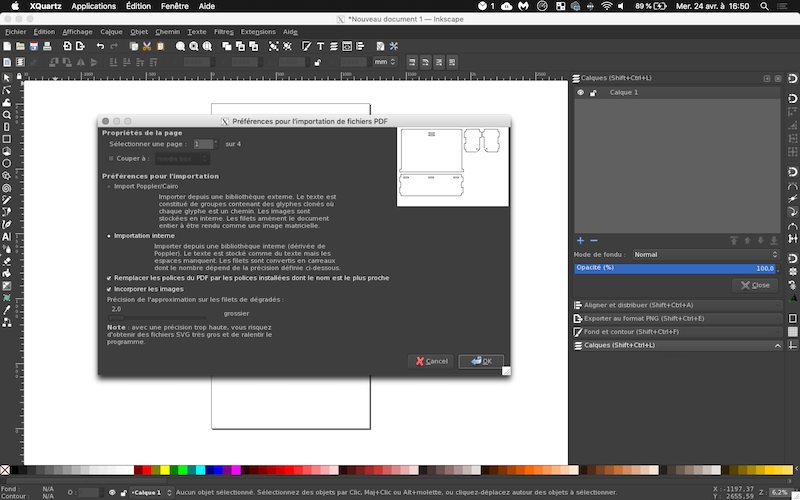The image size is (800, 500).
Task: Click the Opacité (%) slider bar
Action: pos(674,268)
